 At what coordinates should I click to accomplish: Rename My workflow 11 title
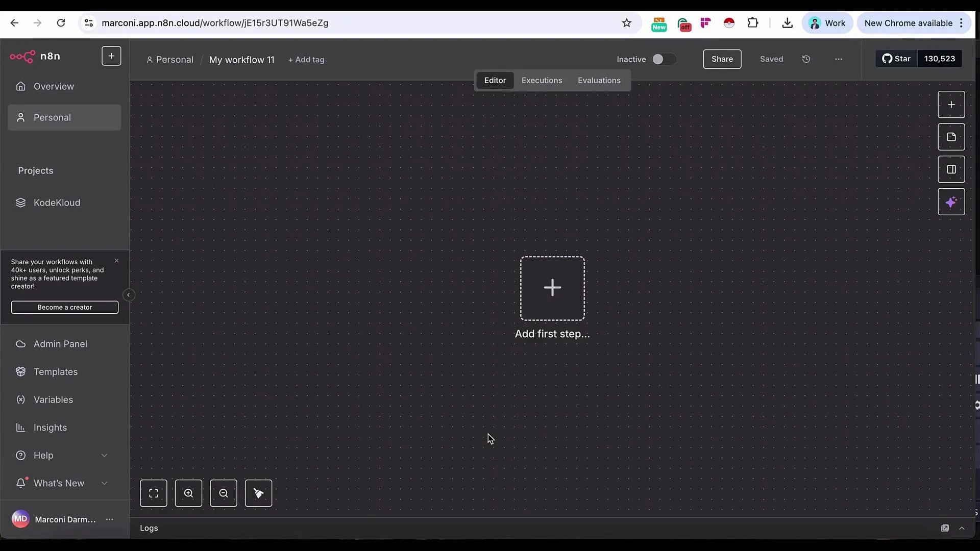click(242, 60)
